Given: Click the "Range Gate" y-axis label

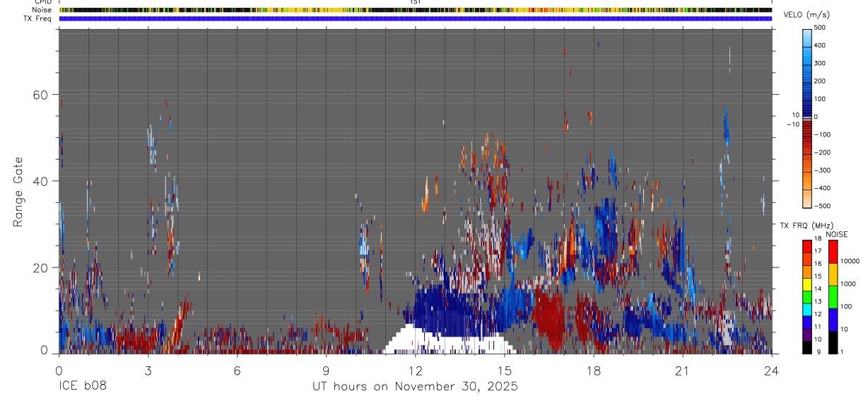Looking at the screenshot, I should (18, 192).
